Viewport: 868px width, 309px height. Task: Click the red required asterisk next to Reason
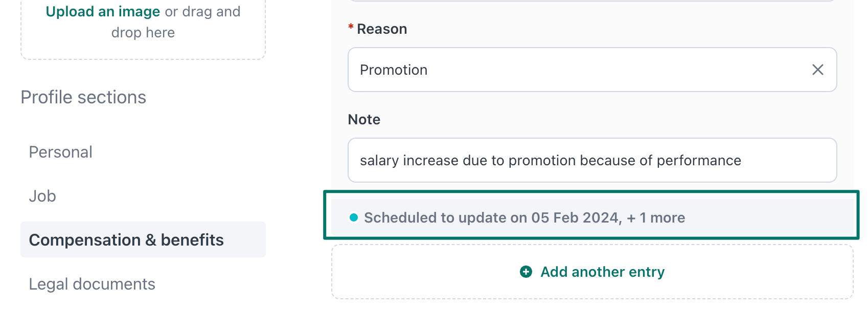[x=351, y=27]
